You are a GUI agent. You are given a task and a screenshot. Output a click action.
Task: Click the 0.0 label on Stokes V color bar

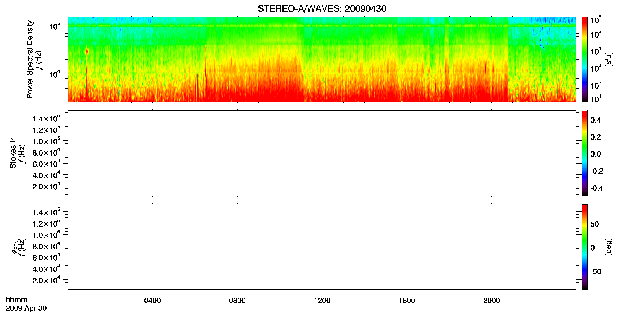click(595, 154)
